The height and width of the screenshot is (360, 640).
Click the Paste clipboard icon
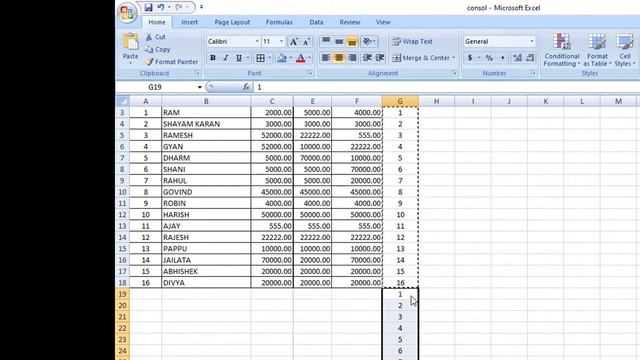[131, 42]
